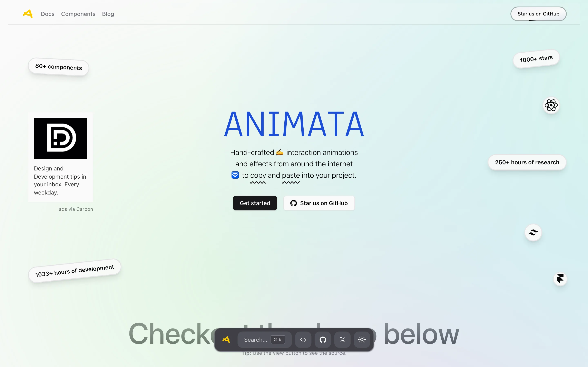Visit Animata's X profile via dock icon
Image resolution: width=588 pixels, height=367 pixels.
tap(342, 339)
